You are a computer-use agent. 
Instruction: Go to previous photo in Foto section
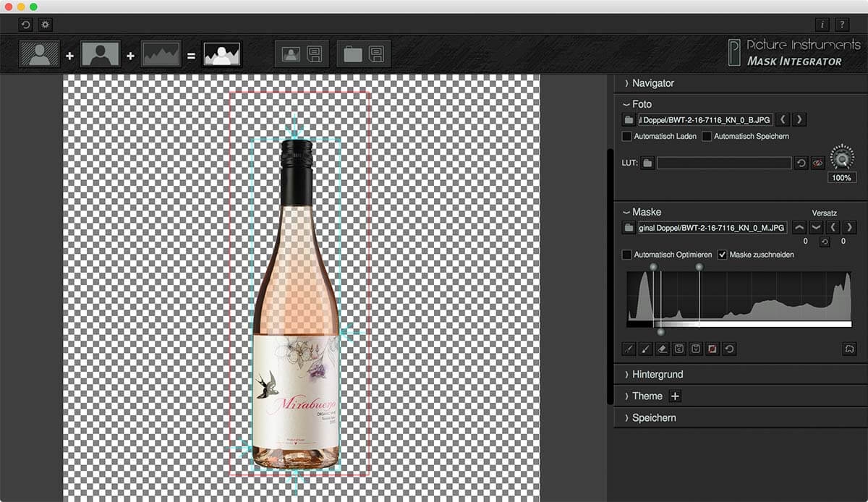click(x=783, y=119)
